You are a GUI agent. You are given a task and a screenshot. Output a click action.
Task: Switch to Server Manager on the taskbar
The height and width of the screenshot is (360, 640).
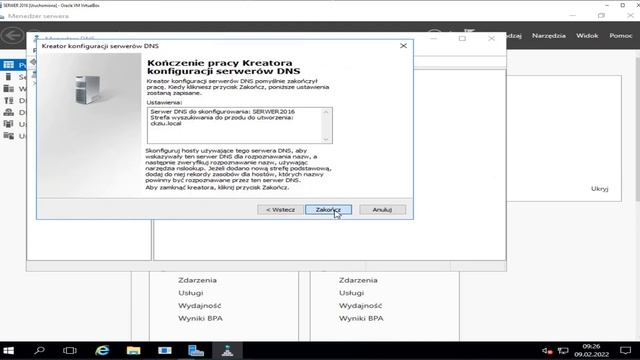(x=196, y=351)
